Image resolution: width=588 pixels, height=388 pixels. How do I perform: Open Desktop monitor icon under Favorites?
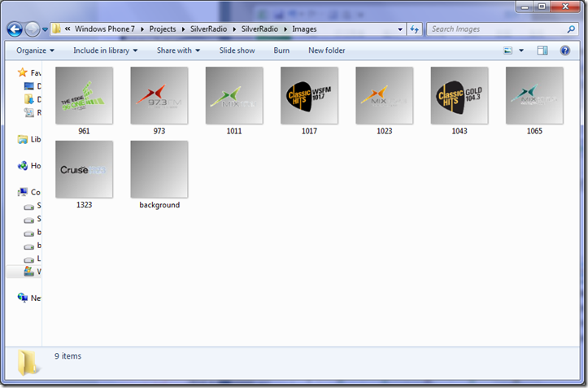coord(29,86)
